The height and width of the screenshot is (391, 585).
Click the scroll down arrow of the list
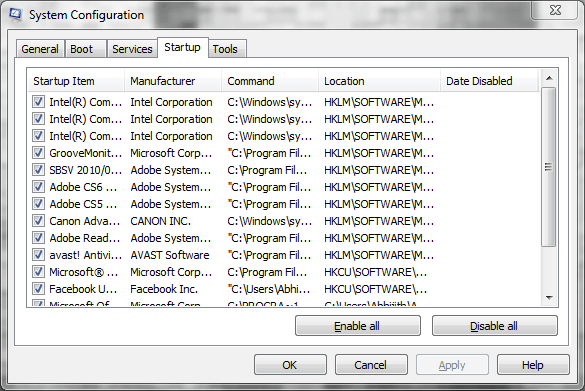[549, 297]
